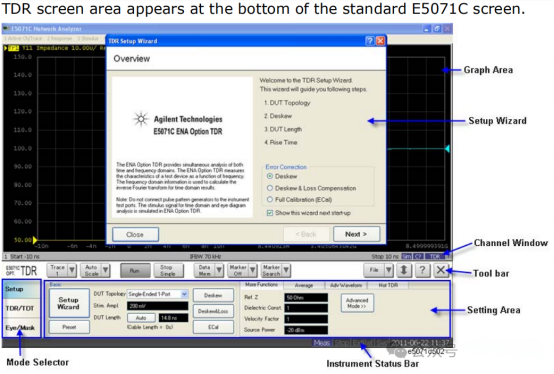Expand the Data Mem dropdown arrow
This screenshot has width=554, height=374.
219,271
